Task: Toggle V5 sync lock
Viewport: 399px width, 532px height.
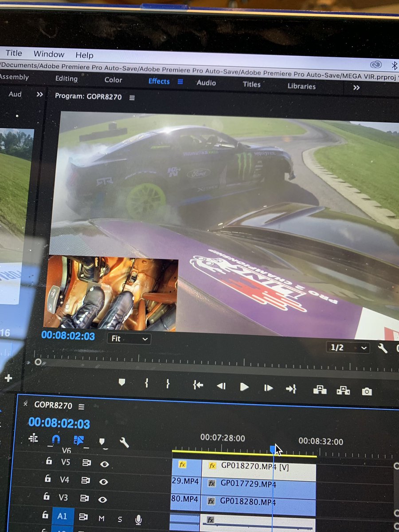Action: click(86, 463)
